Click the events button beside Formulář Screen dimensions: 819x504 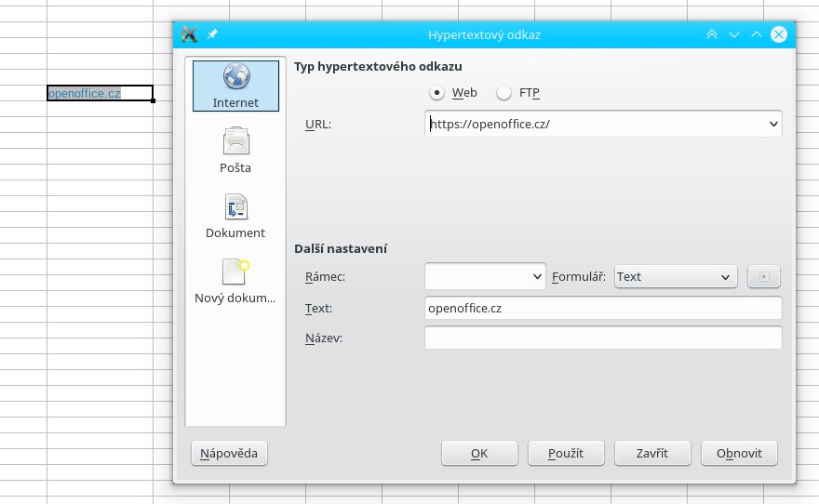764,276
